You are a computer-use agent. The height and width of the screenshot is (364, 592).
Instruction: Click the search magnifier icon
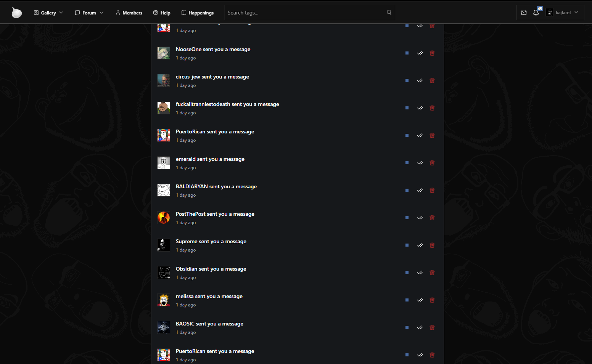pyautogui.click(x=389, y=12)
